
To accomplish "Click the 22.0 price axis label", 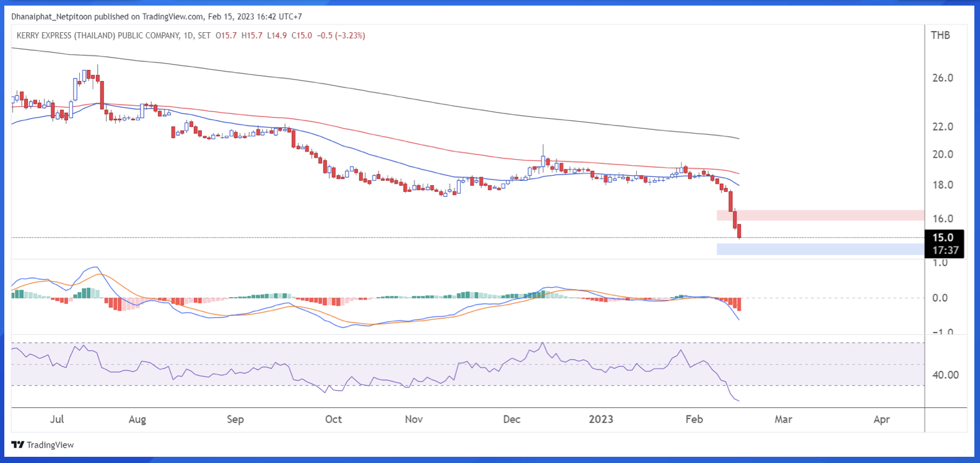I will click(x=943, y=127).
